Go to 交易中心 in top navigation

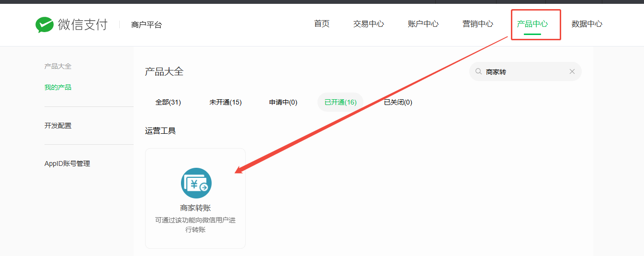pyautogui.click(x=368, y=24)
